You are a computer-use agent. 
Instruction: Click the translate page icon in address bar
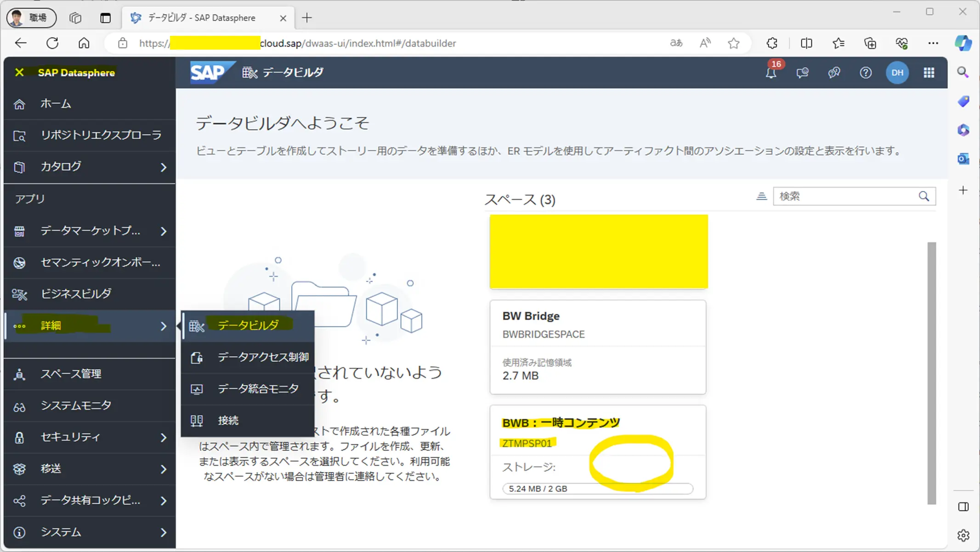tap(676, 43)
